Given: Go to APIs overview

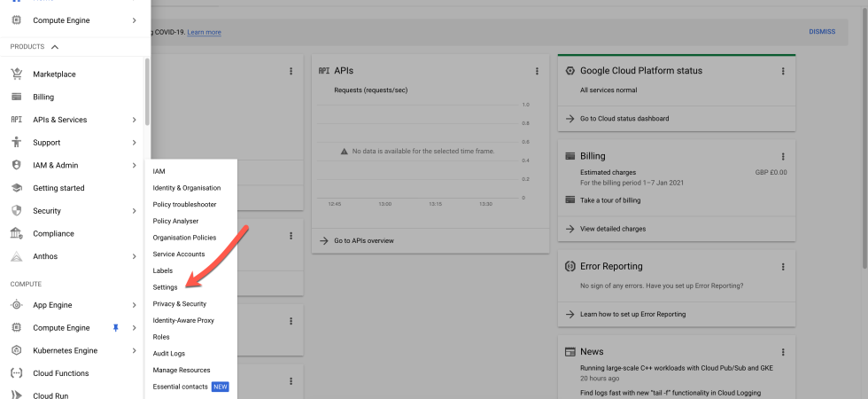Looking at the screenshot, I should (364, 240).
